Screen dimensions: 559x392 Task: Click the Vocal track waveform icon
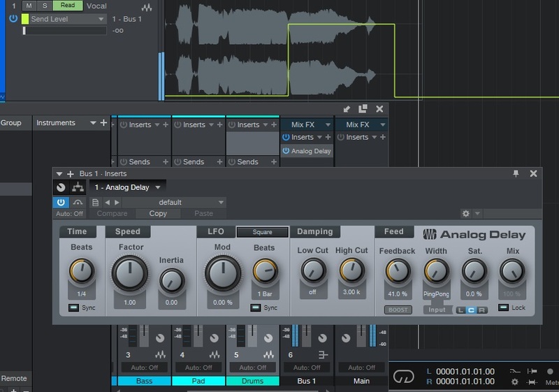(147, 7)
